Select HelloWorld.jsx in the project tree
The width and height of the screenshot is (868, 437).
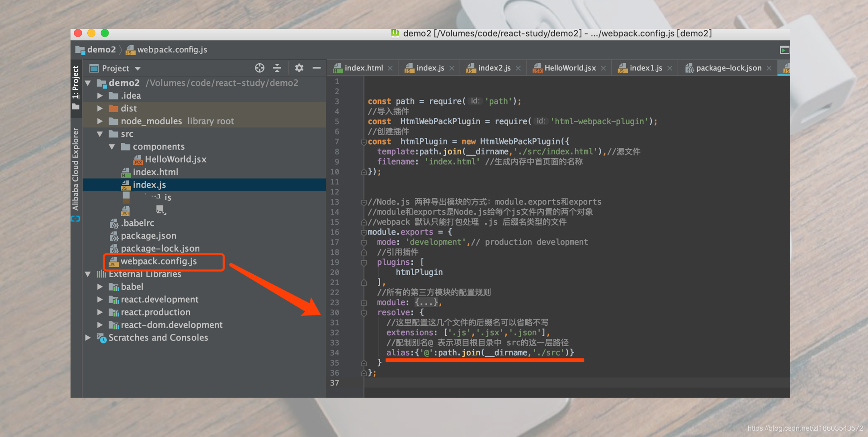pyautogui.click(x=175, y=160)
